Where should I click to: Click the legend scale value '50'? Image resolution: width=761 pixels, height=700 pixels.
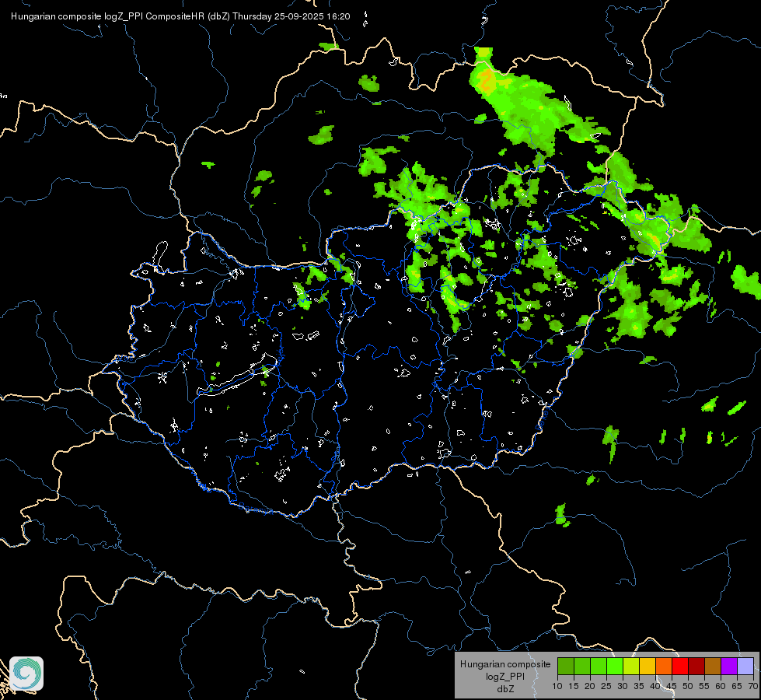[688, 687]
